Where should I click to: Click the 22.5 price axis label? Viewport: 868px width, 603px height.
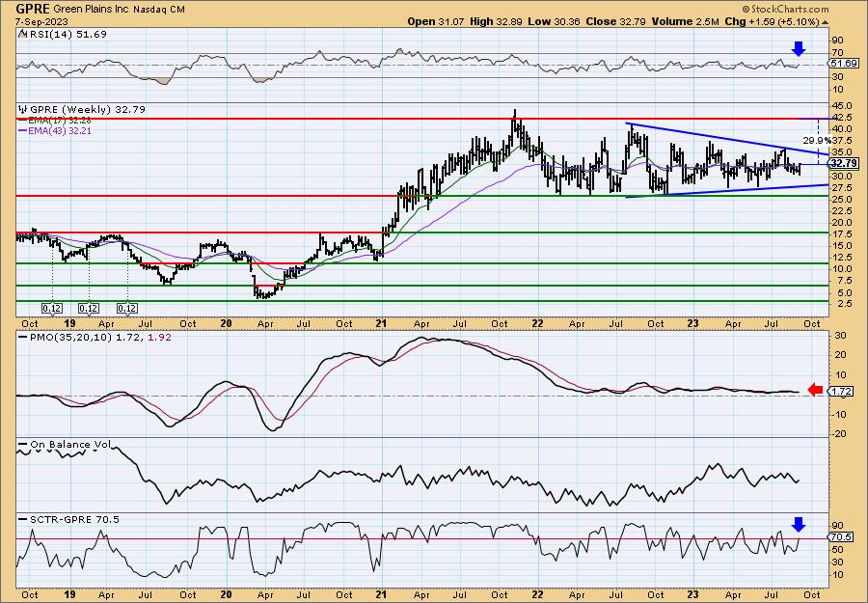click(x=841, y=211)
